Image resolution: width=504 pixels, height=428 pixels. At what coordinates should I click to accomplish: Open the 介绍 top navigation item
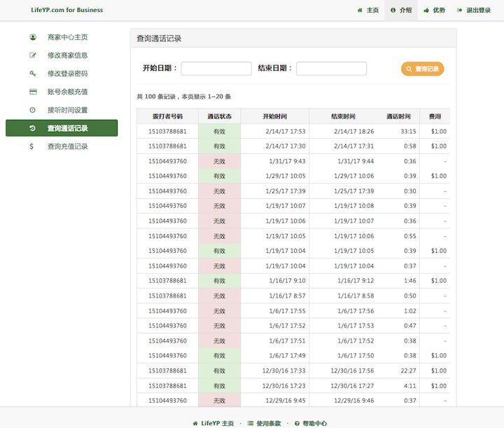tap(401, 11)
